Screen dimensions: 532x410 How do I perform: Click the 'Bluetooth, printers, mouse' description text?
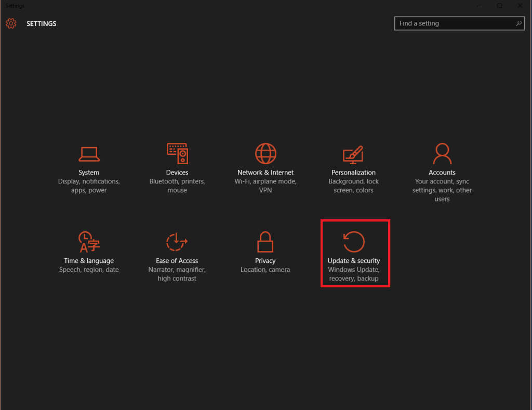coord(177,186)
